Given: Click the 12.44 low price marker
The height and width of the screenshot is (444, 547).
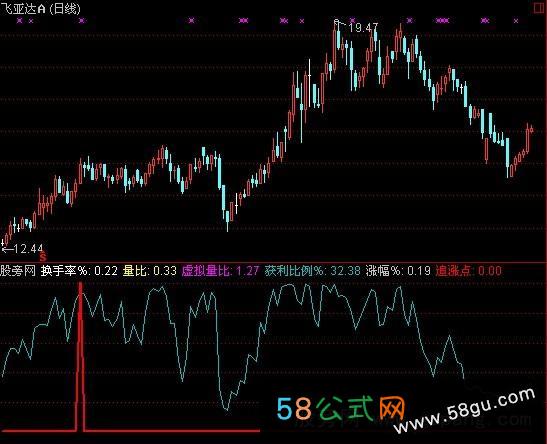Looking at the screenshot, I should pyautogui.click(x=23, y=248).
